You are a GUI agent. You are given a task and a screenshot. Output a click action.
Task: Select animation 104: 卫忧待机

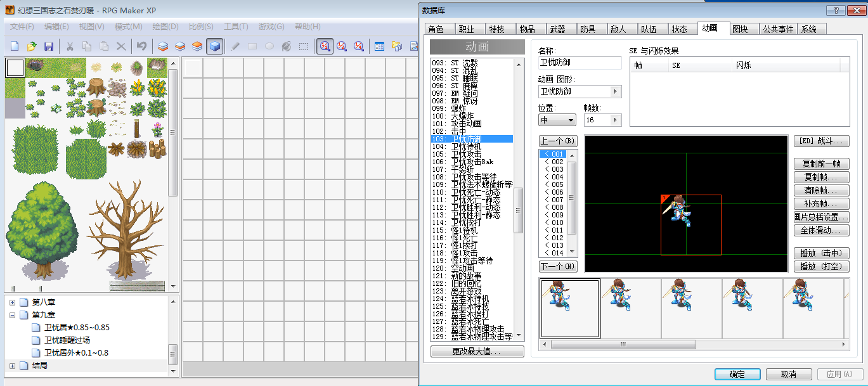point(472,146)
